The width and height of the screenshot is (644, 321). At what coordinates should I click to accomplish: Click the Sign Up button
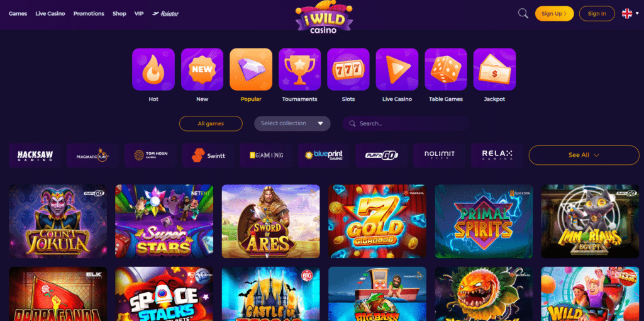tap(554, 14)
